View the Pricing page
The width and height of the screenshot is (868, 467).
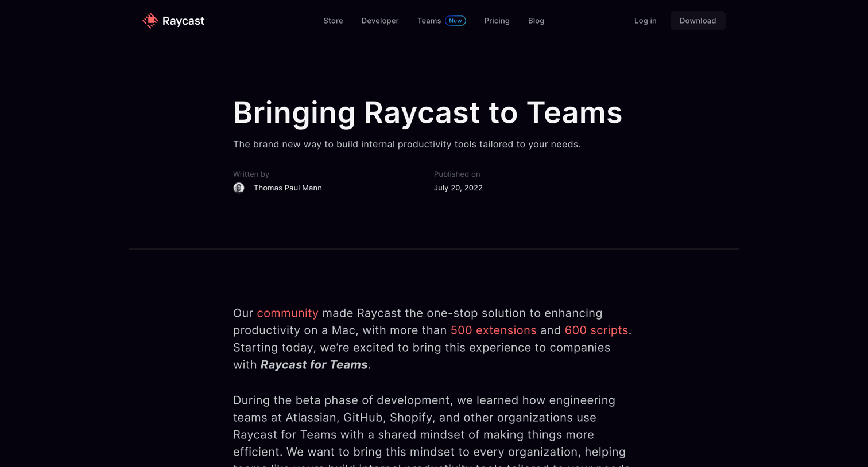coord(497,21)
